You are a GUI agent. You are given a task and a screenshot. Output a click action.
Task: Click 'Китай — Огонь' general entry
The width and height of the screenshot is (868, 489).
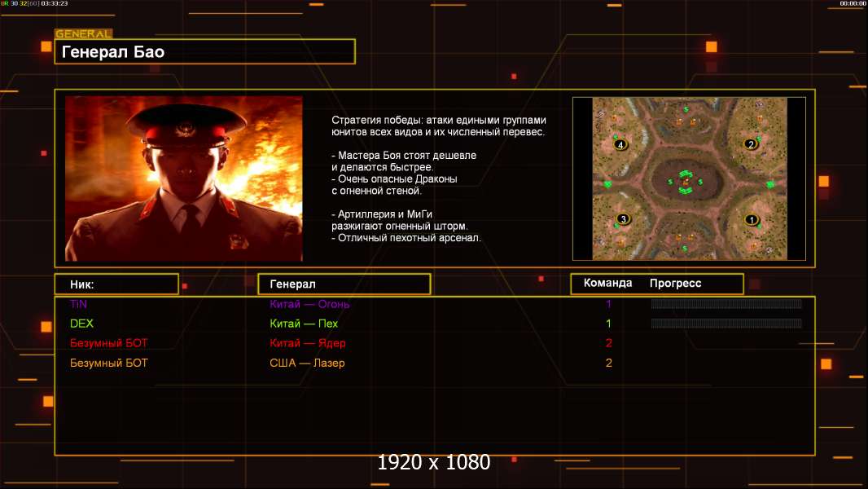coord(309,304)
